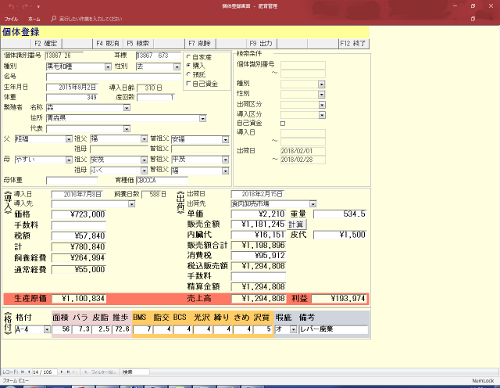Toggle 自己資金 checkbox beside radio options

coord(189,83)
